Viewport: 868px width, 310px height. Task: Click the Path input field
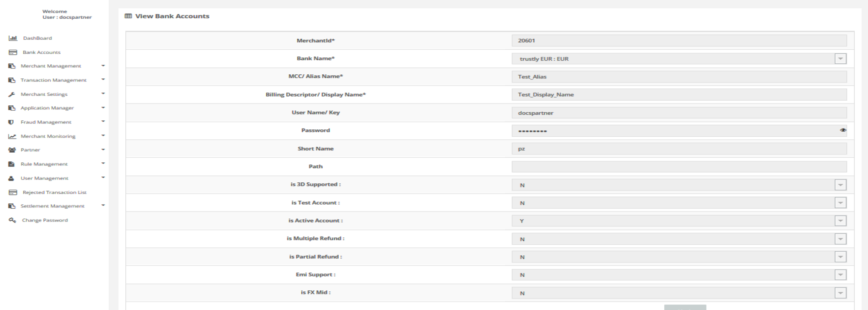pyautogui.click(x=679, y=167)
